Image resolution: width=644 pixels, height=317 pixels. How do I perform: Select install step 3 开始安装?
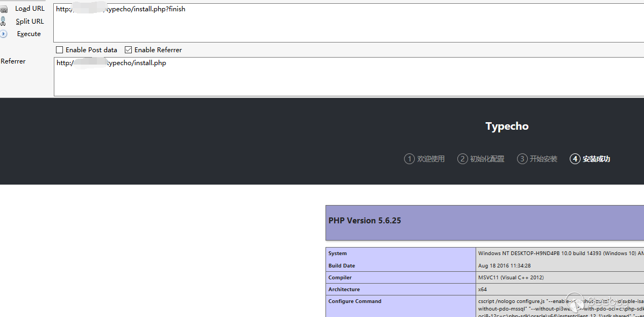537,158
